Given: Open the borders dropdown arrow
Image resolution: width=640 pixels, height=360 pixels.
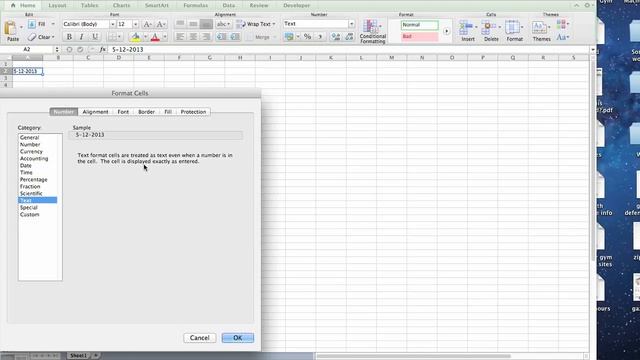Looking at the screenshot, I should click(119, 37).
